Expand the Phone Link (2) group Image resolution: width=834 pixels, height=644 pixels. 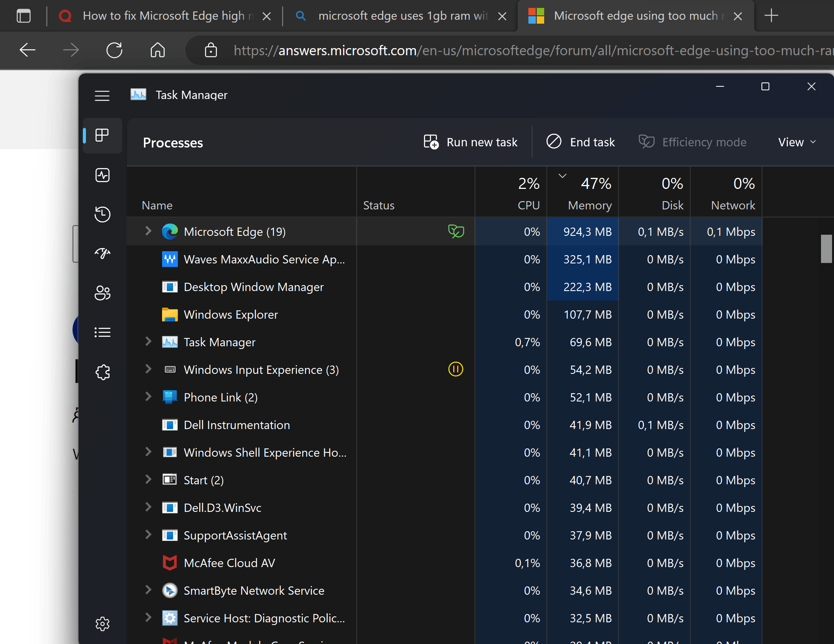point(148,397)
